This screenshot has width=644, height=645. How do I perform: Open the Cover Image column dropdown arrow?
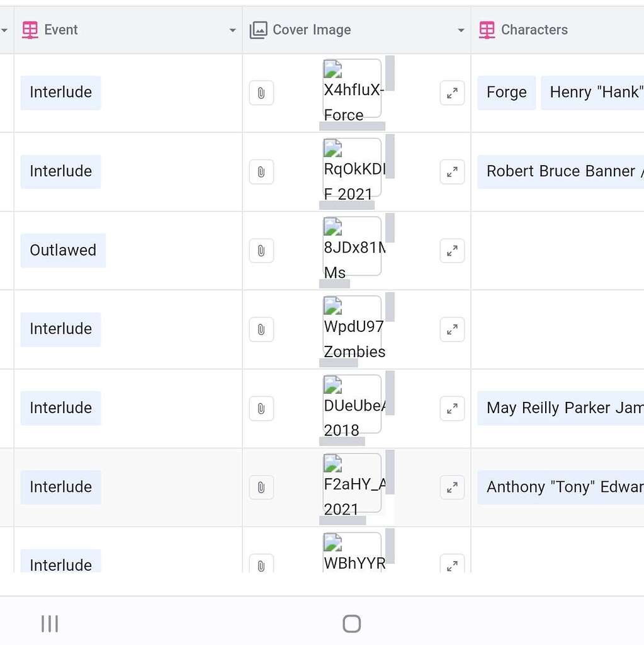[461, 30]
